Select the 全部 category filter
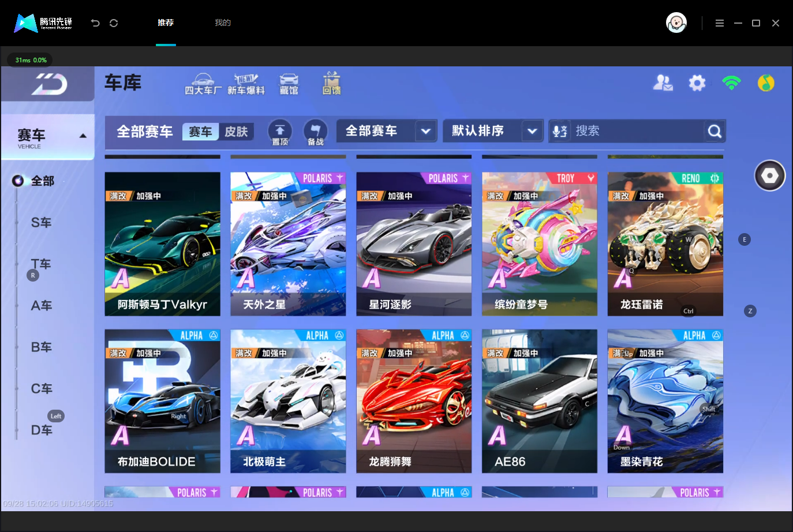The image size is (793, 532). tap(42, 181)
